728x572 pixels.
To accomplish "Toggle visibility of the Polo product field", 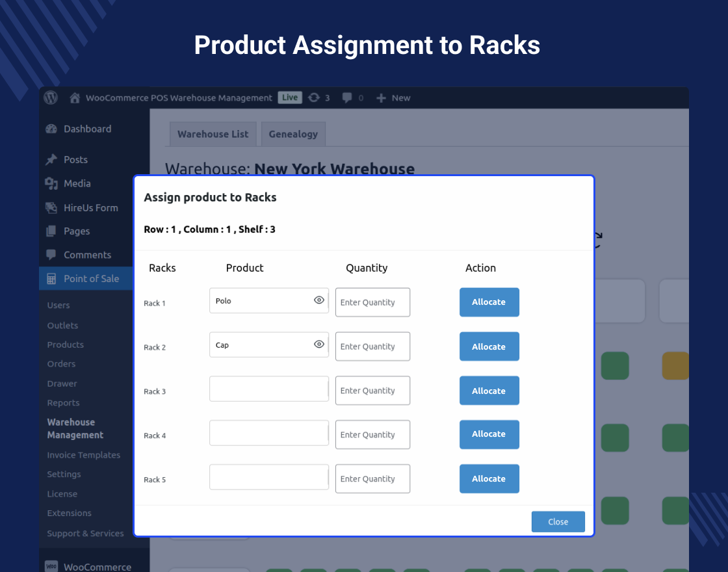I will click(x=318, y=300).
